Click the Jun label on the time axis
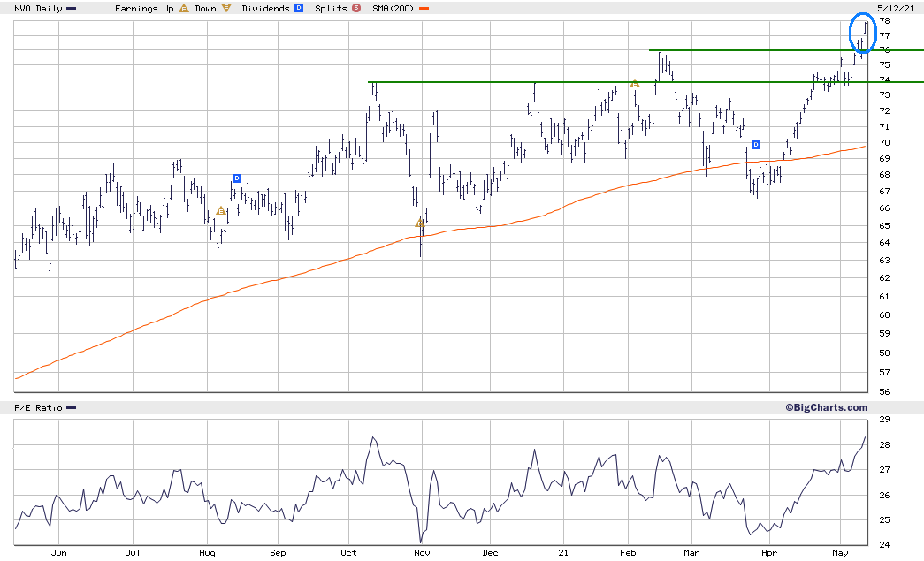Image resolution: width=924 pixels, height=561 pixels. pos(59,553)
